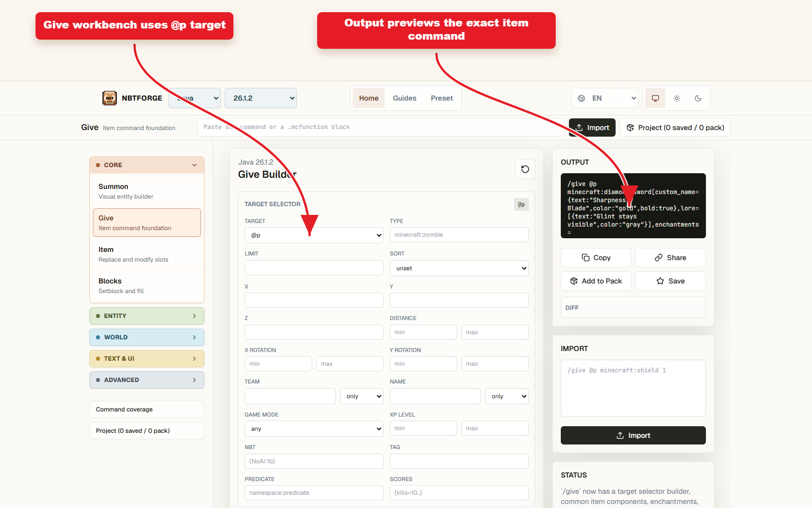The width and height of the screenshot is (812, 508).
Task: Open the SORT unset dropdown
Action: tap(459, 268)
